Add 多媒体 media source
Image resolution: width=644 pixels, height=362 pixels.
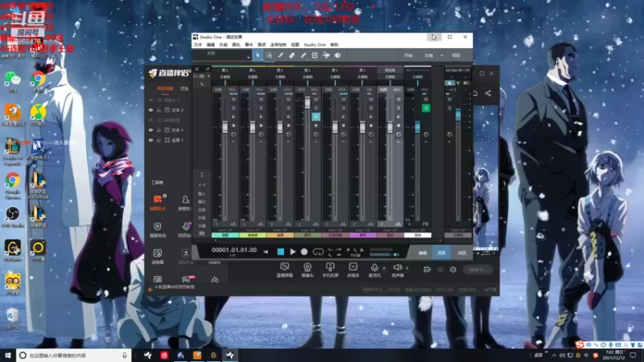pyautogui.click(x=353, y=270)
